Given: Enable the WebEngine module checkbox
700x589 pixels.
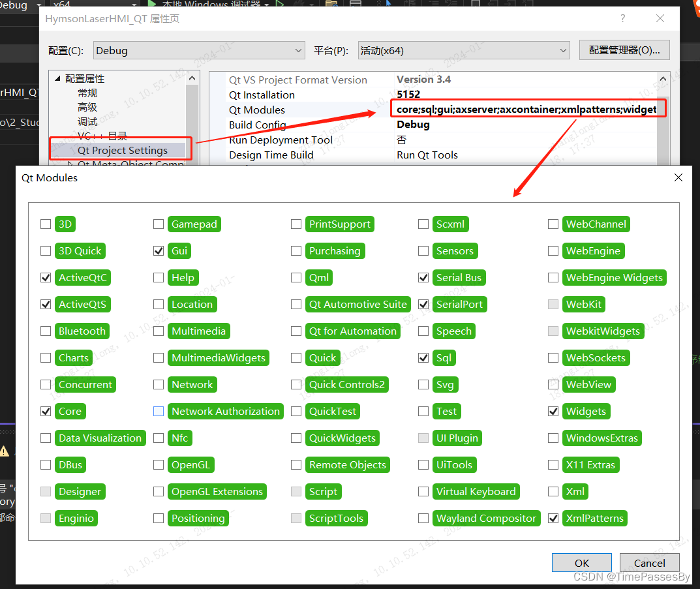Looking at the screenshot, I should coord(553,250).
